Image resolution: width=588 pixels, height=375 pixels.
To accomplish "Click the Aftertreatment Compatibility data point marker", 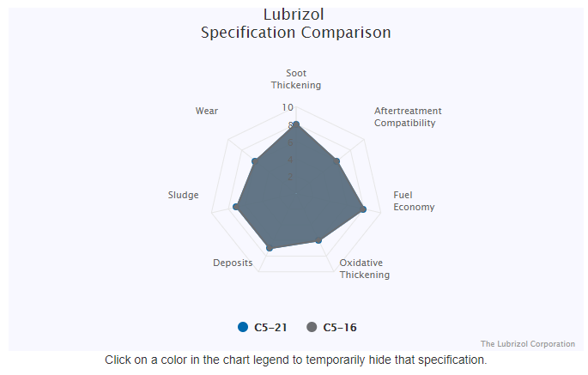I will [x=336, y=161].
